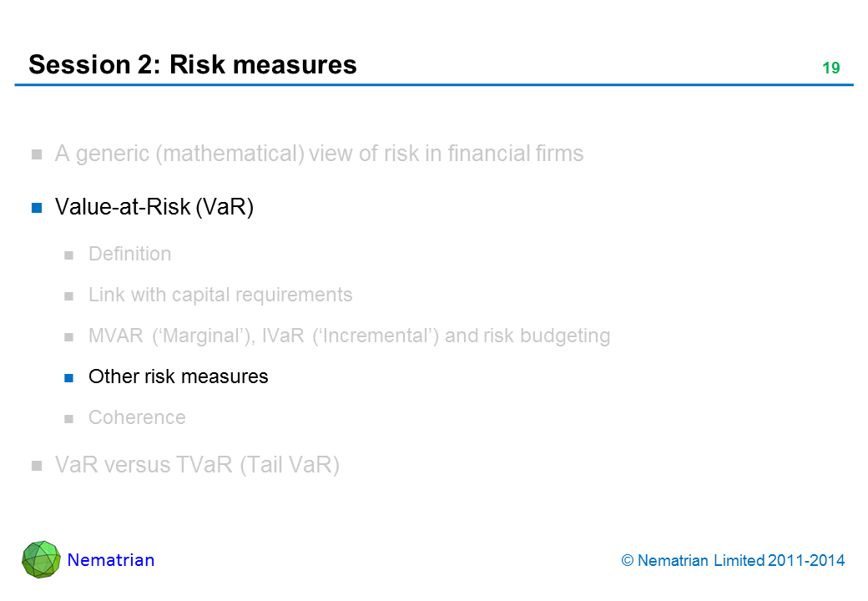The height and width of the screenshot is (601, 868).
Task: Click the Coherence sub-item text
Action: coord(137,417)
